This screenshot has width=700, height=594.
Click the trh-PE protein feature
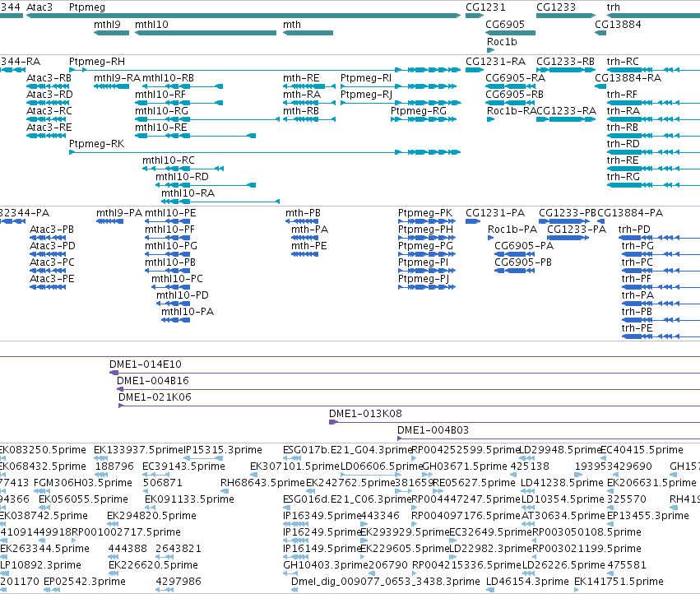661,336
